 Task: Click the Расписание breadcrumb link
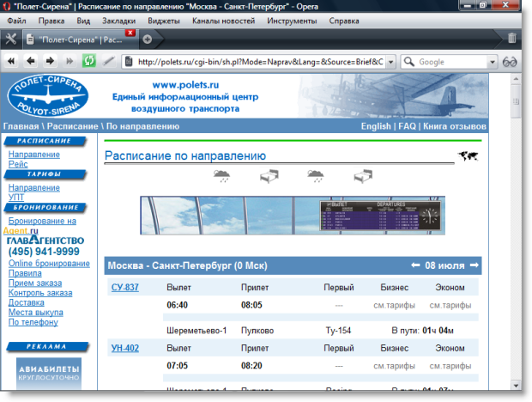coord(73,126)
